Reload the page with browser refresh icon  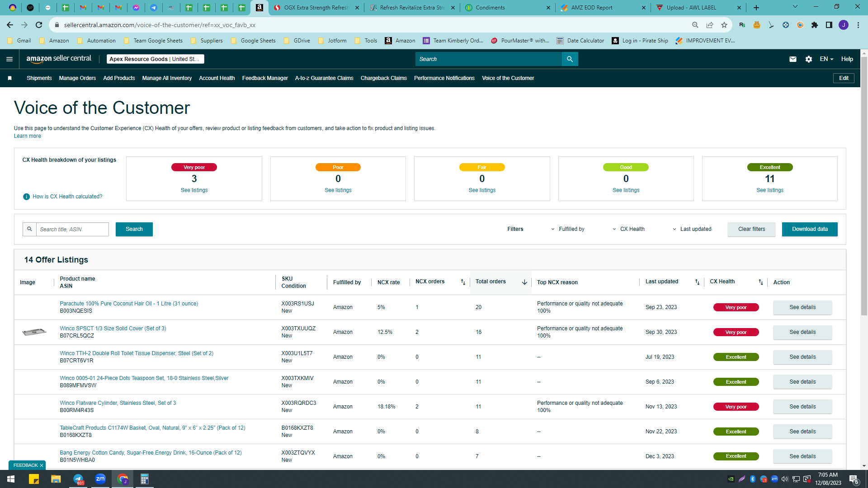point(39,25)
